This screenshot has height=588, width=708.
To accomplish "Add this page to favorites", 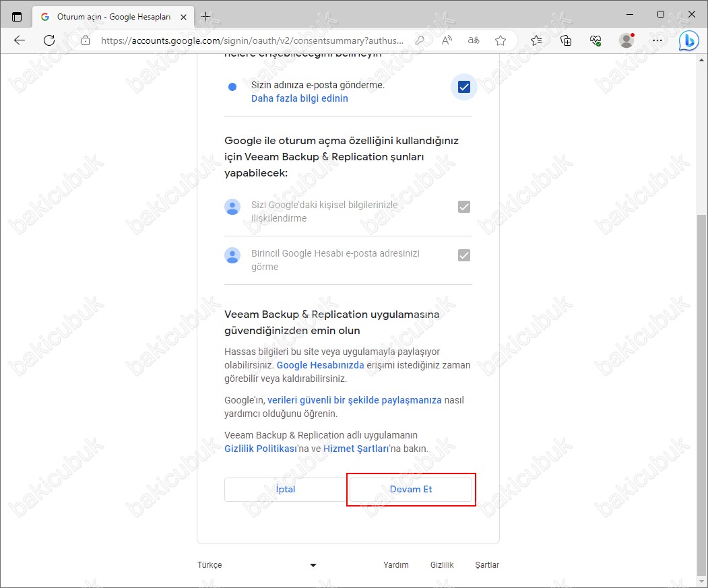I will click(501, 40).
